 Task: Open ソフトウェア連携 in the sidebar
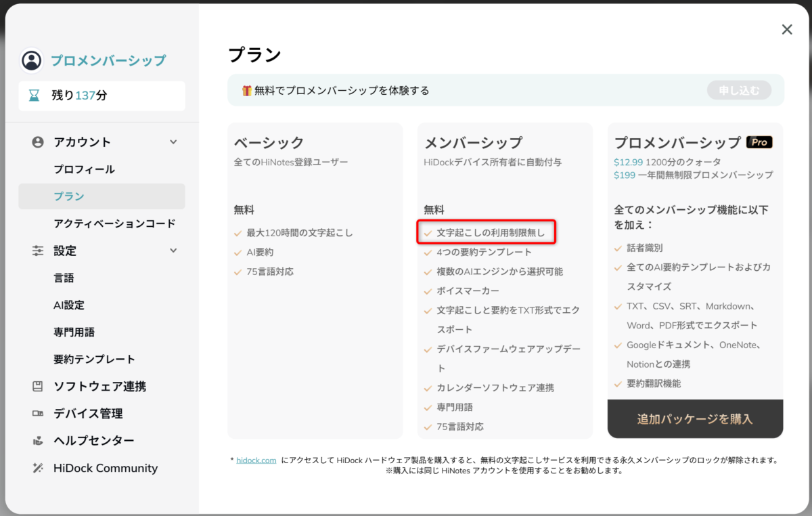(x=99, y=387)
